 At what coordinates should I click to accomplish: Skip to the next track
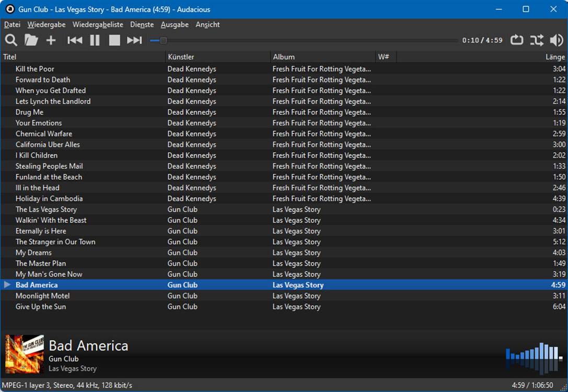pos(134,40)
